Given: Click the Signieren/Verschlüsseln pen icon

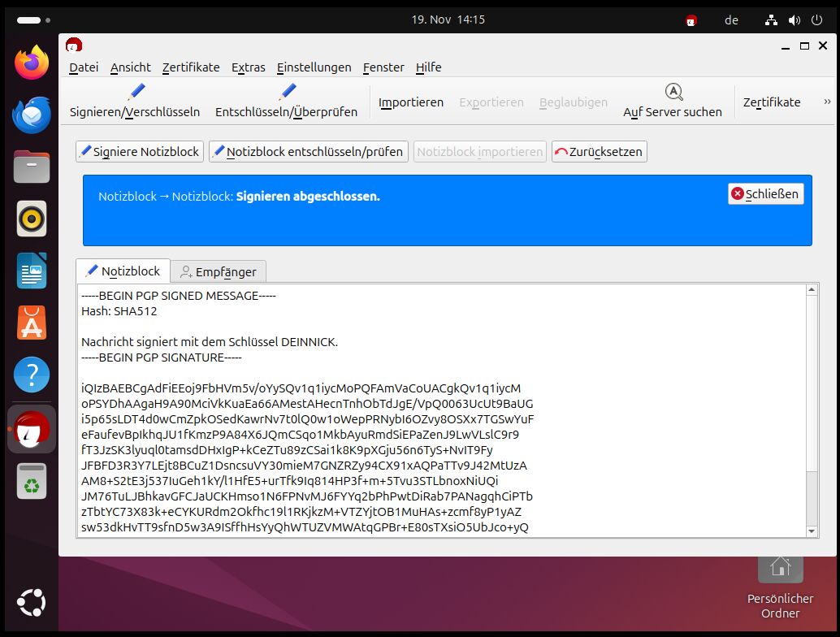Looking at the screenshot, I should click(x=135, y=92).
